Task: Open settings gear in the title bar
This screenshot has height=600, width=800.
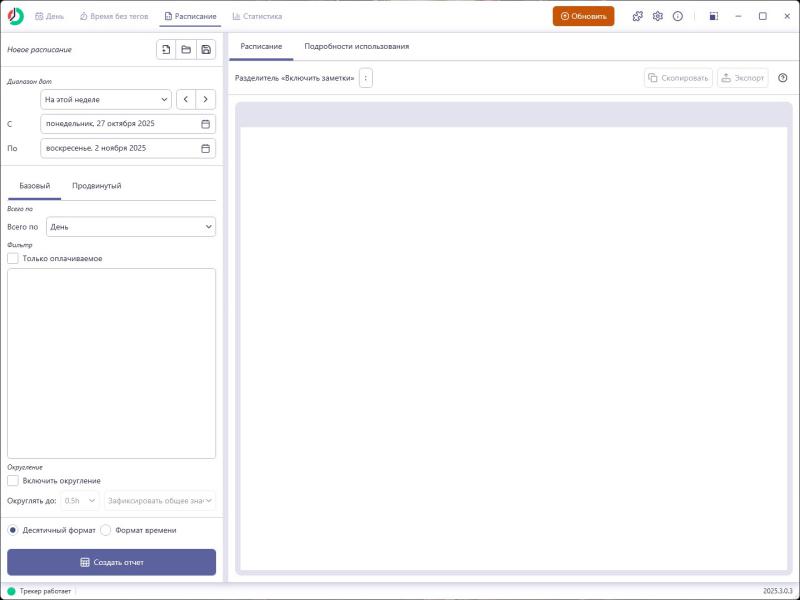Action: [658, 16]
